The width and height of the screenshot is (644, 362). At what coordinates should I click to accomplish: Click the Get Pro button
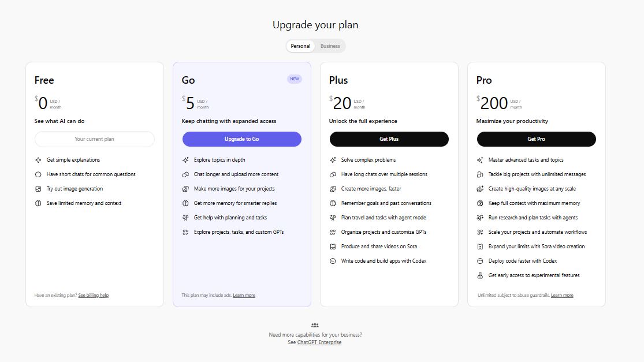[x=536, y=139]
